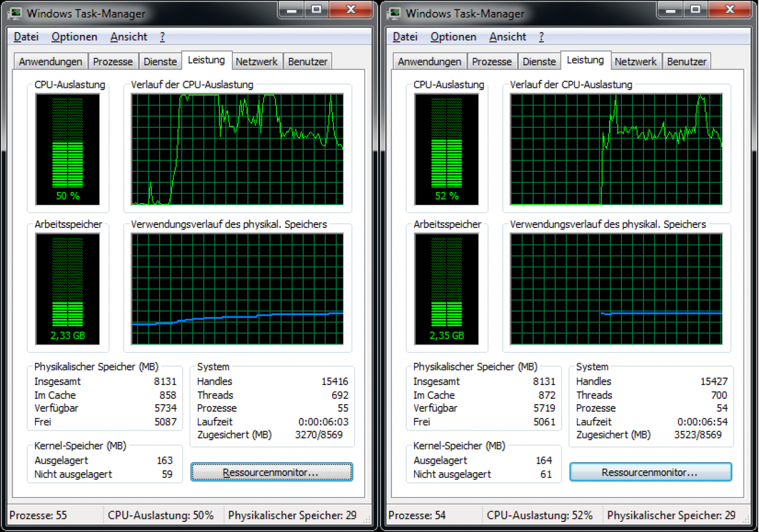Click Ausgelagert value 163

click(x=165, y=460)
